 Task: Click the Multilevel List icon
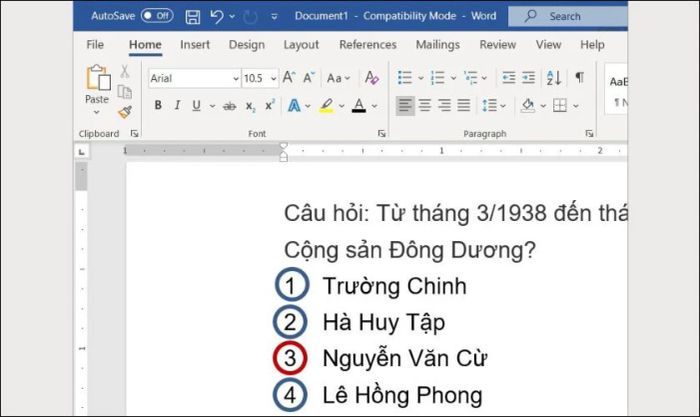[x=471, y=78]
